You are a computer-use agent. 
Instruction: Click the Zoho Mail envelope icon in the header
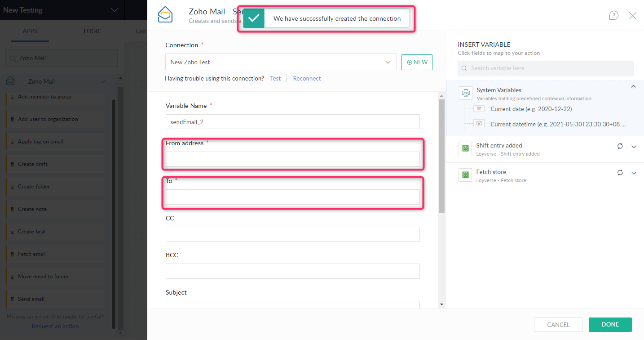tap(165, 15)
